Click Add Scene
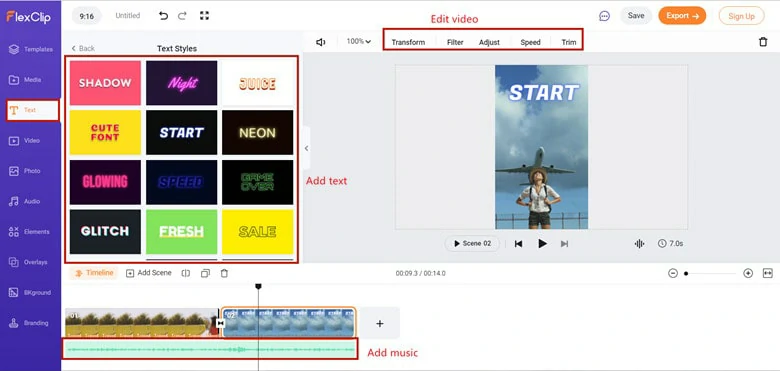This screenshot has width=780, height=371. pos(149,273)
